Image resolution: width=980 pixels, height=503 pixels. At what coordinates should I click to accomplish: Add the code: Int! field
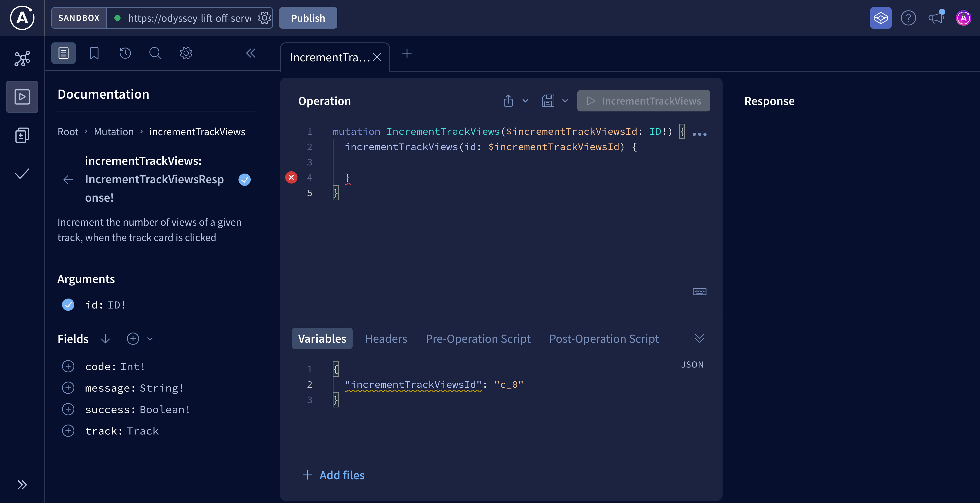pyautogui.click(x=68, y=366)
